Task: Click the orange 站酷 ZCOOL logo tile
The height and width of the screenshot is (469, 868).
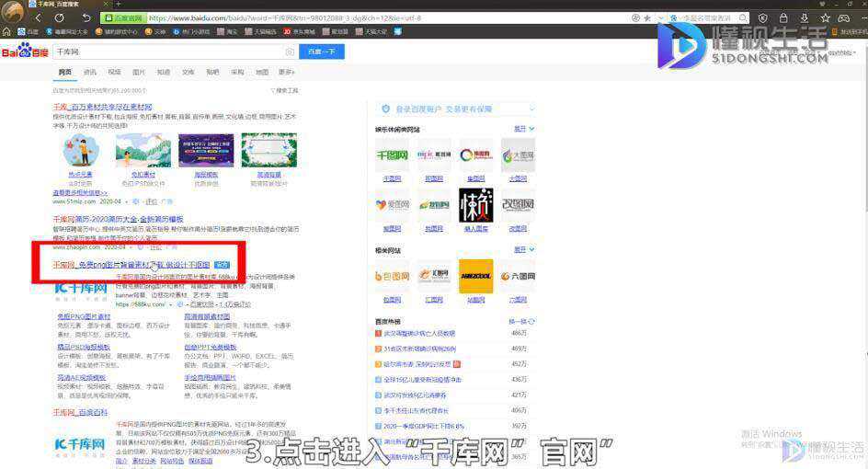Action: coord(476,276)
